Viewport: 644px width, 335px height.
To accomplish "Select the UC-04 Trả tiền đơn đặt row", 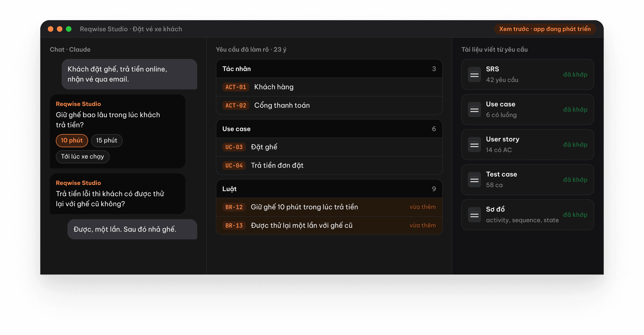I will pyautogui.click(x=329, y=165).
